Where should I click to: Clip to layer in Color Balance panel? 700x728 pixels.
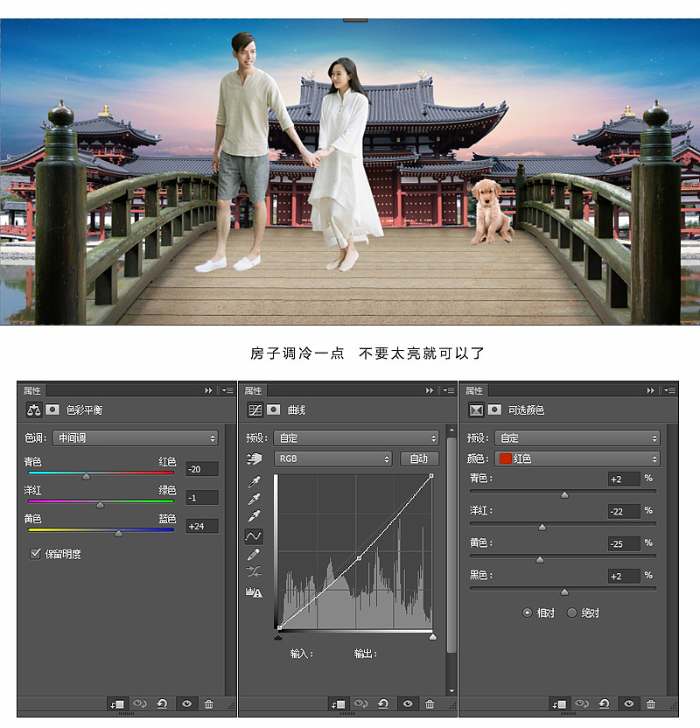(x=117, y=704)
